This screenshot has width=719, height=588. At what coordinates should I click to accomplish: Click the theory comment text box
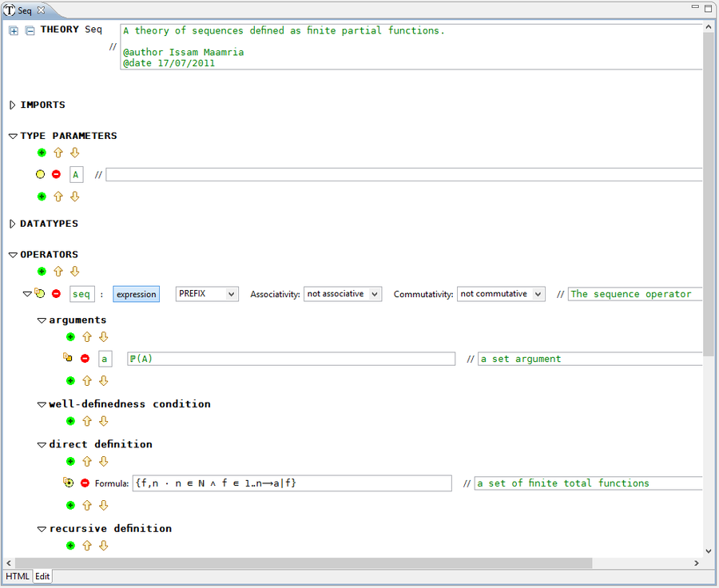(x=411, y=47)
